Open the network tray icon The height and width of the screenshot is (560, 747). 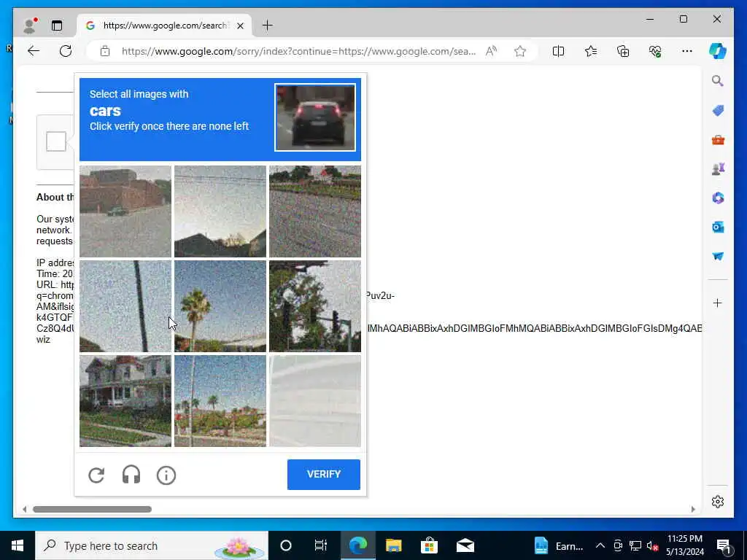[x=635, y=545]
